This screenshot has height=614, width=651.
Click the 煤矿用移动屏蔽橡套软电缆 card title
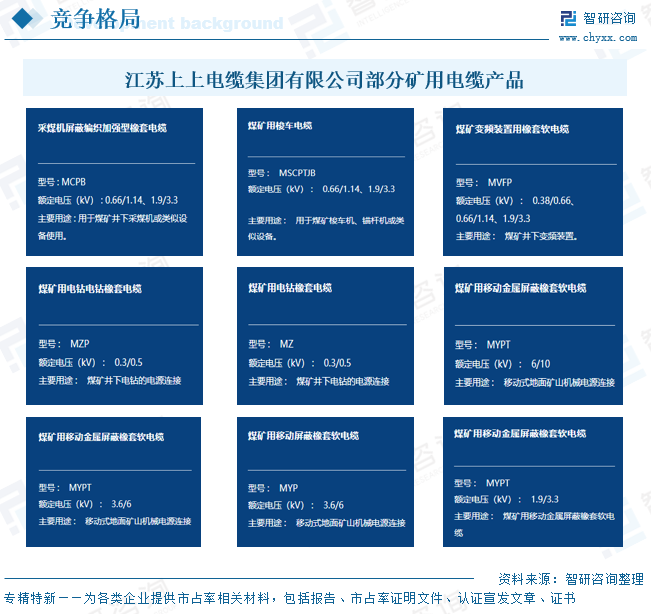pyautogui.click(x=303, y=435)
